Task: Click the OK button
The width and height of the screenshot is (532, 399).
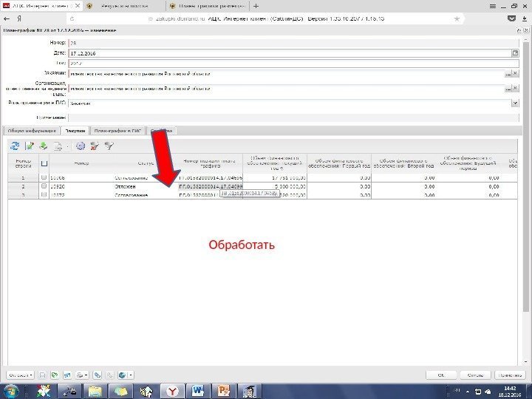Action: [441, 375]
